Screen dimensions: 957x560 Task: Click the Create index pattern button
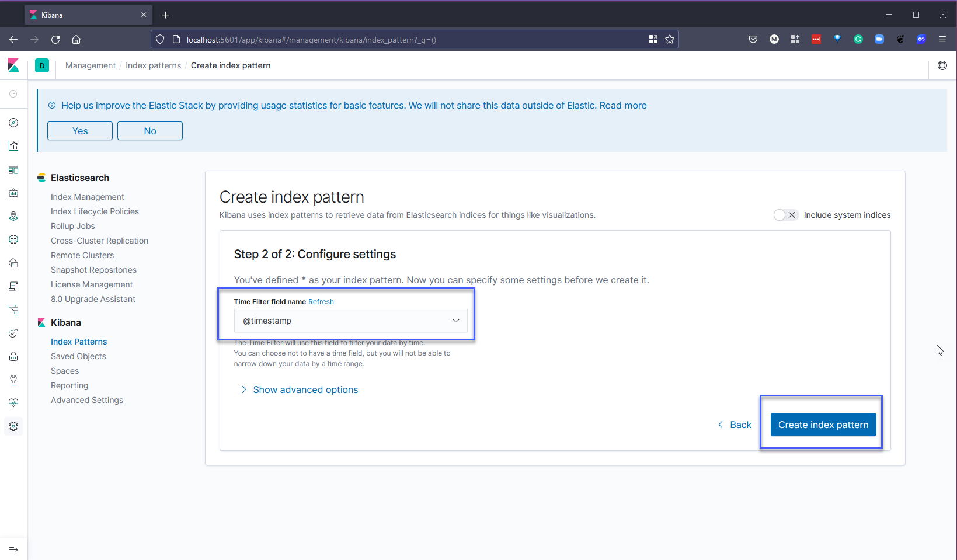point(823,425)
